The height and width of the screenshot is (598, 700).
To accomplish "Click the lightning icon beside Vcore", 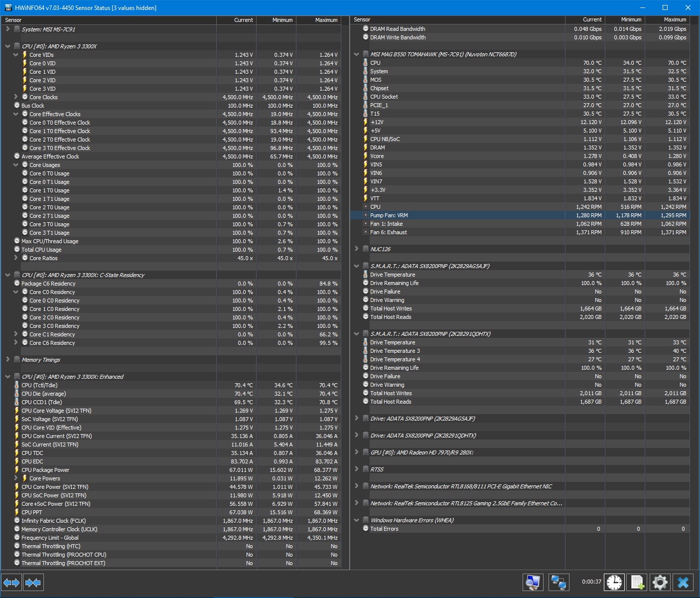I will click(x=366, y=156).
